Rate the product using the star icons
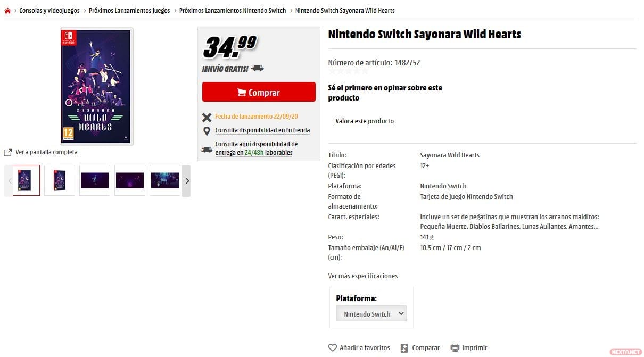This screenshot has height=357, width=644. point(348,71)
